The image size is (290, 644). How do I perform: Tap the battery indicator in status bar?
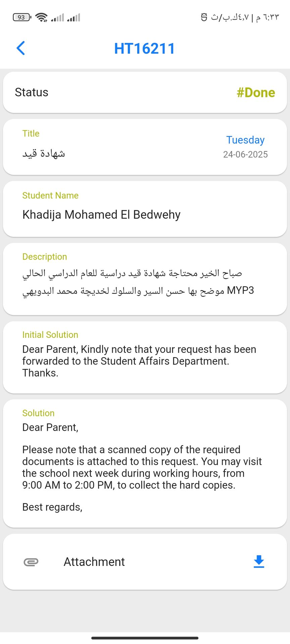coord(21,17)
